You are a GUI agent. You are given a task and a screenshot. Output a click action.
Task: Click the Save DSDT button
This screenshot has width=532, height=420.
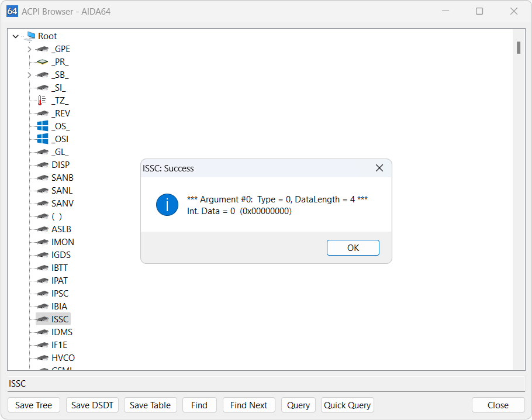tap(92, 405)
